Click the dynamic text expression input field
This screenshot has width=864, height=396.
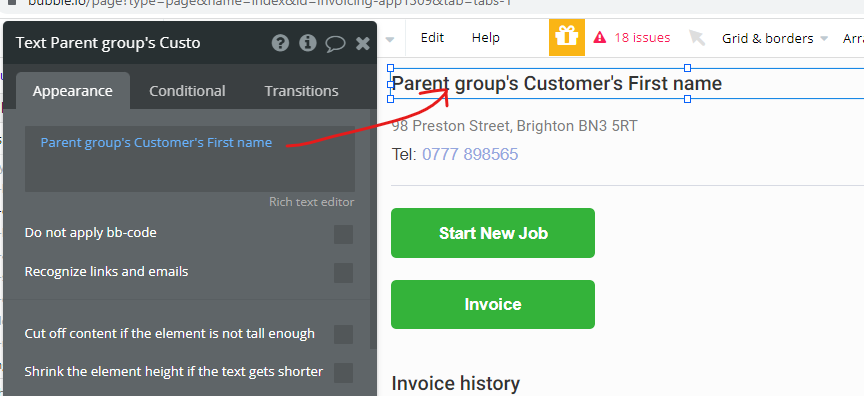tap(190, 159)
